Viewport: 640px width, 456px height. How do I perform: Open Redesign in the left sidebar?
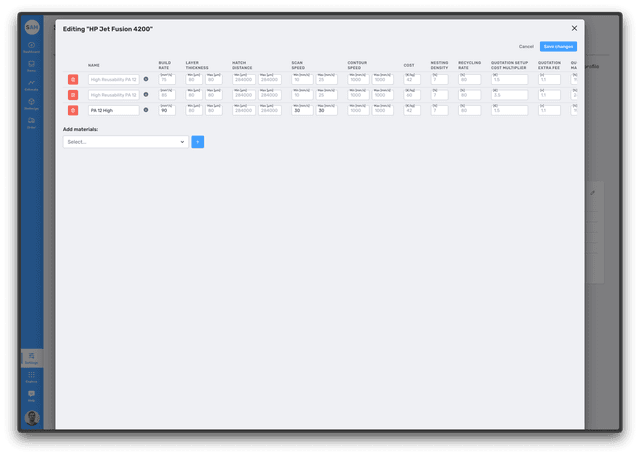(x=31, y=104)
